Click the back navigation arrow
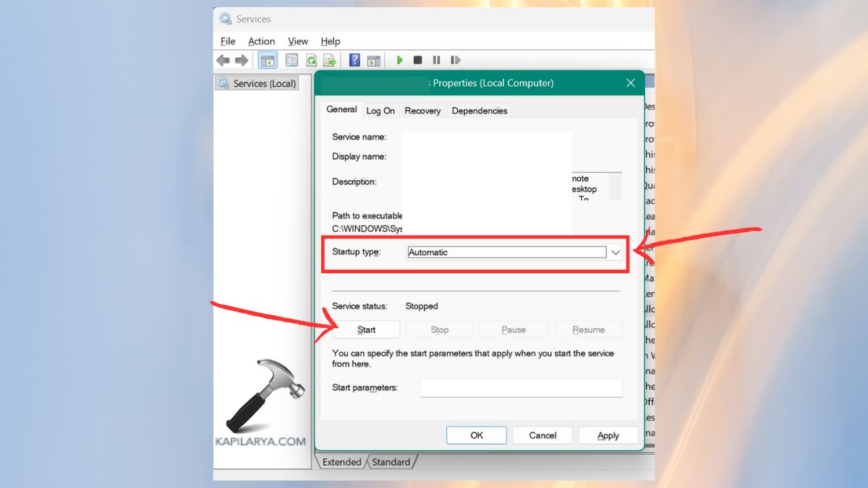The width and height of the screenshot is (868, 488). (x=224, y=60)
